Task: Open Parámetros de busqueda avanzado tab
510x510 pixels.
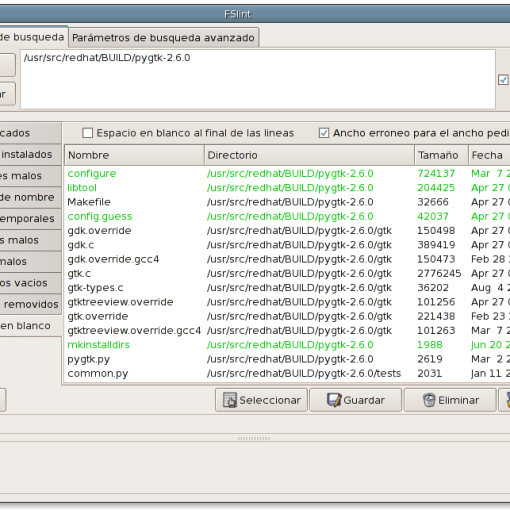Action: pos(163,37)
